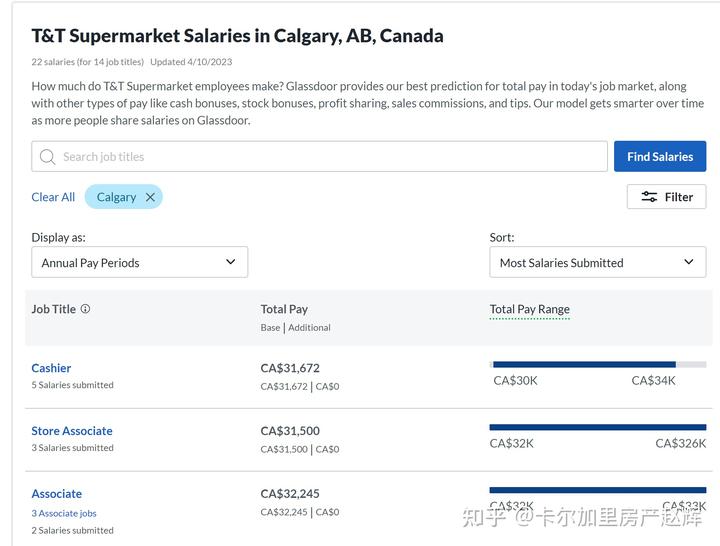Expand the Most Salaries Submitted sort dropdown
720x546 pixels.
597,263
